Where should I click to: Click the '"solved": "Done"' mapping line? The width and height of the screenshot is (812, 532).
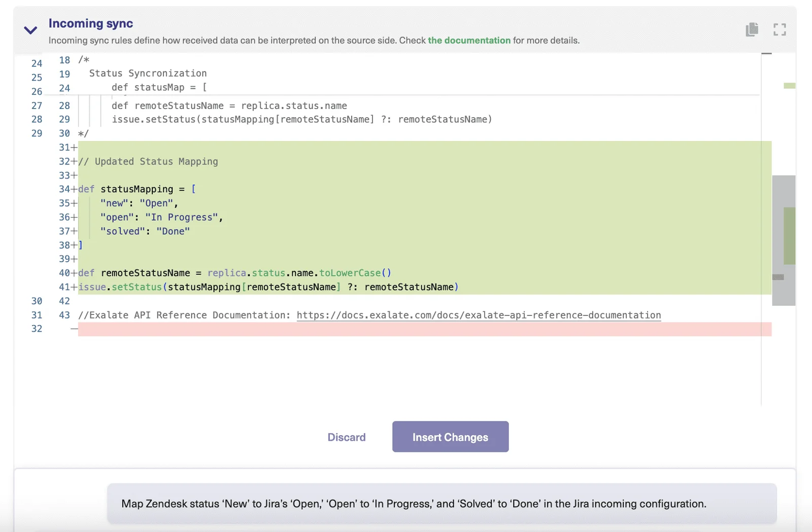[x=145, y=231]
